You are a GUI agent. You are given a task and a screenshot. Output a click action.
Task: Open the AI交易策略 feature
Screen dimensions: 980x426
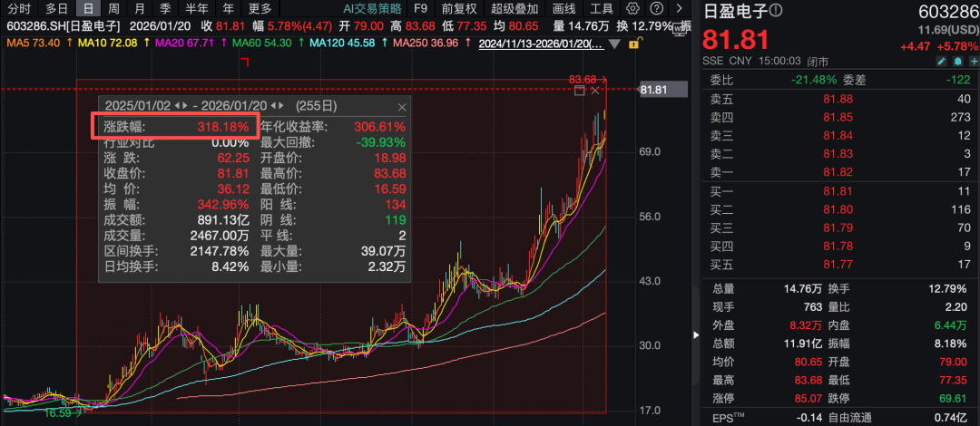(373, 8)
